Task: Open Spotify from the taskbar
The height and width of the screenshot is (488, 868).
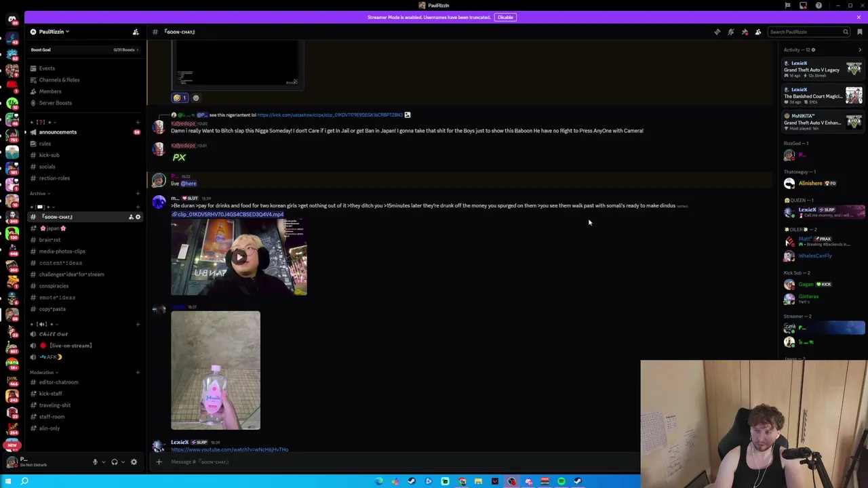Action: [x=561, y=481]
